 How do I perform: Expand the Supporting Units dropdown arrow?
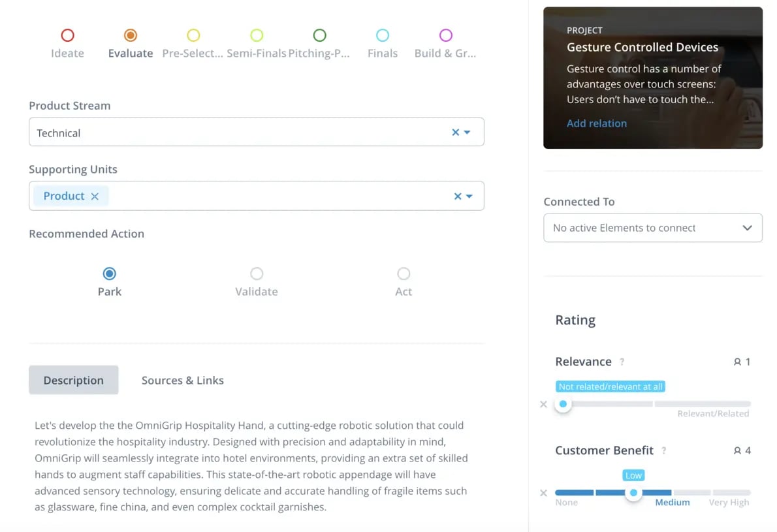point(469,196)
